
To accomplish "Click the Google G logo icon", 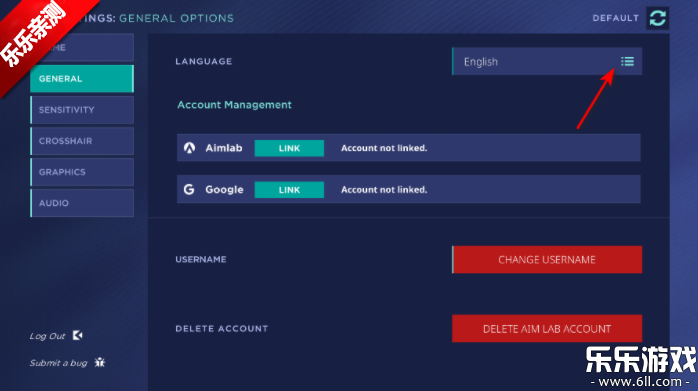I will coord(189,189).
